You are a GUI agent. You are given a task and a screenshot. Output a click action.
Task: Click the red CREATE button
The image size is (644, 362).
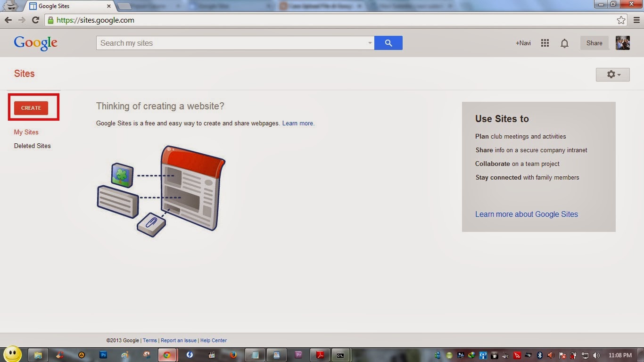(x=31, y=107)
